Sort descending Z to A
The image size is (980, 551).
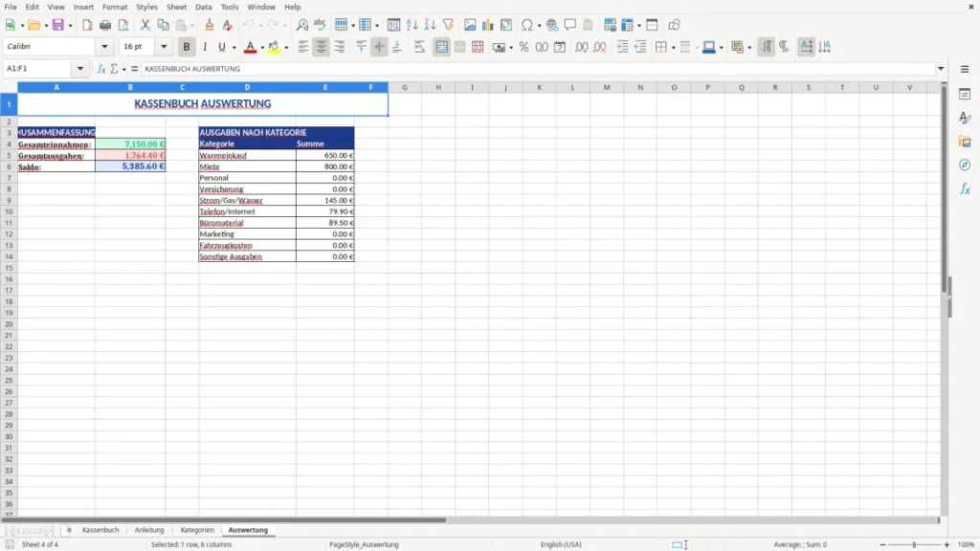(x=430, y=25)
